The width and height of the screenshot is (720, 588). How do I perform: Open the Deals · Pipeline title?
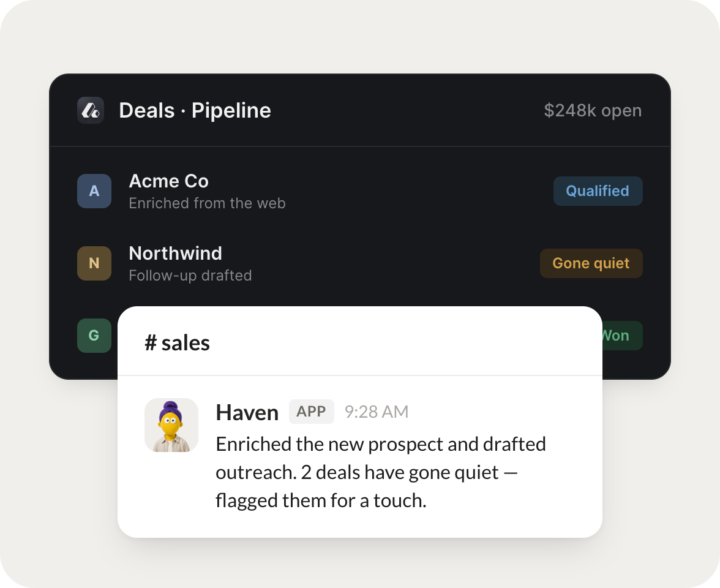(x=195, y=110)
